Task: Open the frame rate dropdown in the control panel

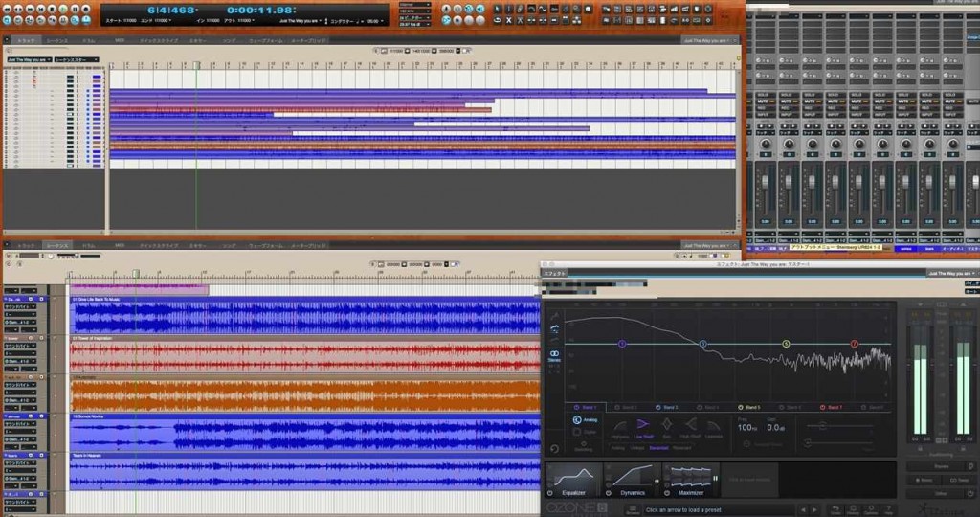Action: [x=415, y=24]
